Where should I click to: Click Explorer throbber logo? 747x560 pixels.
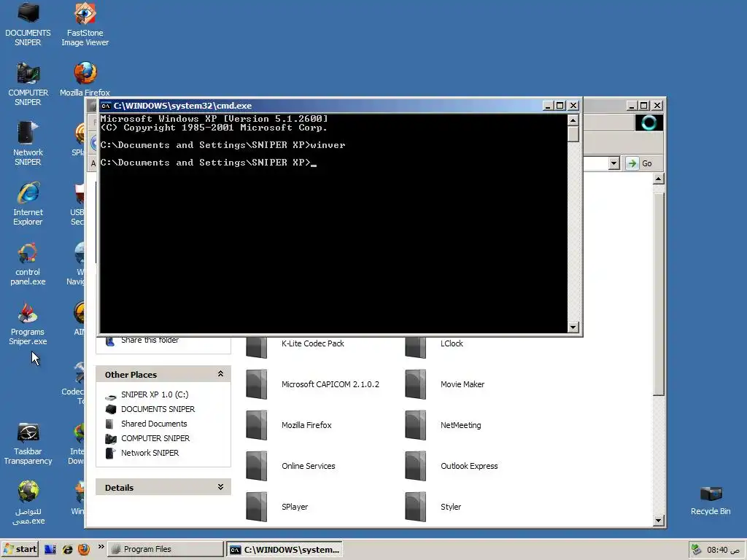point(649,122)
